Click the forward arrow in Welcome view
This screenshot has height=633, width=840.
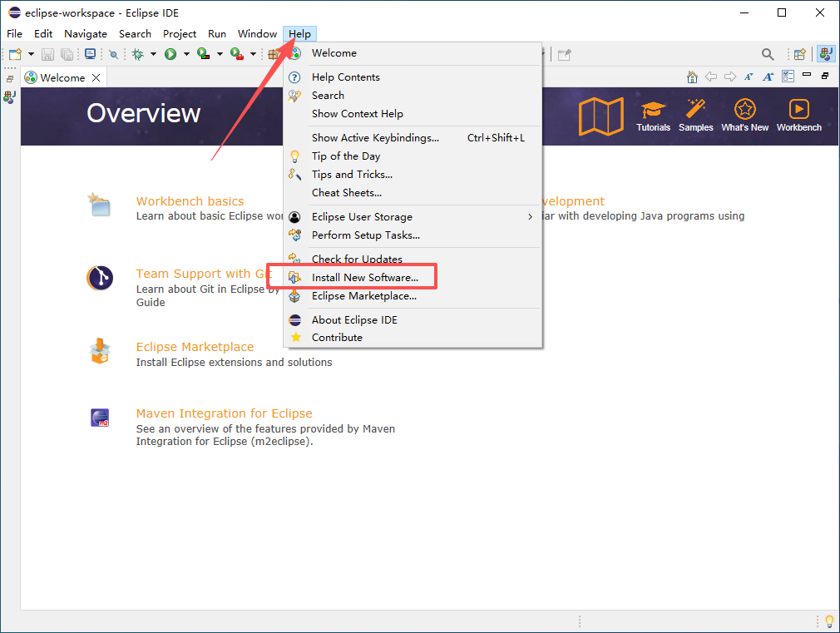click(x=730, y=77)
